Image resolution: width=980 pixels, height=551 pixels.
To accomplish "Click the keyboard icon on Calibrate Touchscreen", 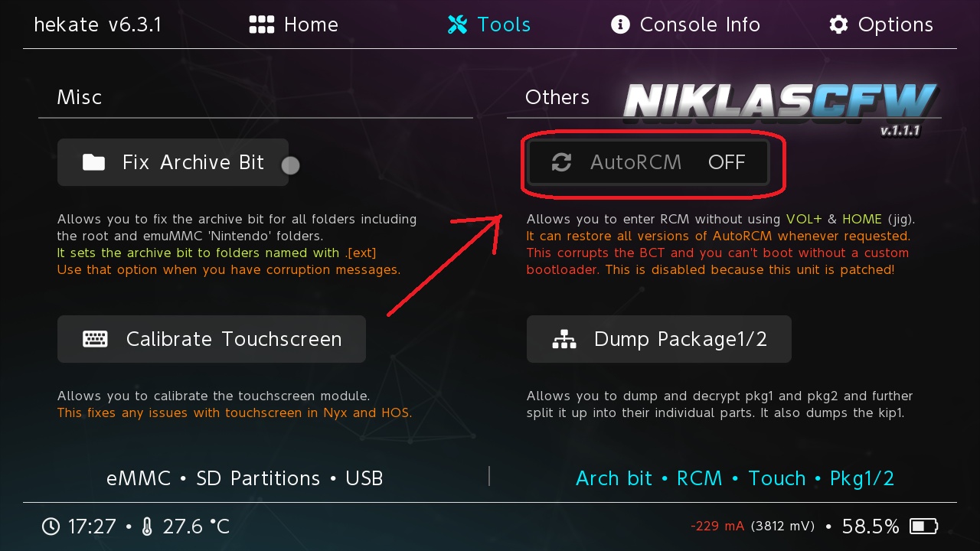I will tap(95, 339).
